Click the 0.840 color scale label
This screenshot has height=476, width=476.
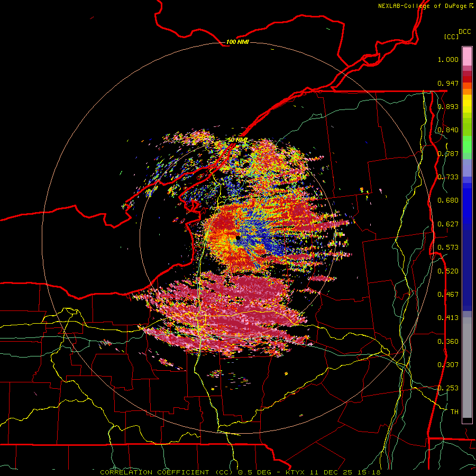[x=448, y=130]
